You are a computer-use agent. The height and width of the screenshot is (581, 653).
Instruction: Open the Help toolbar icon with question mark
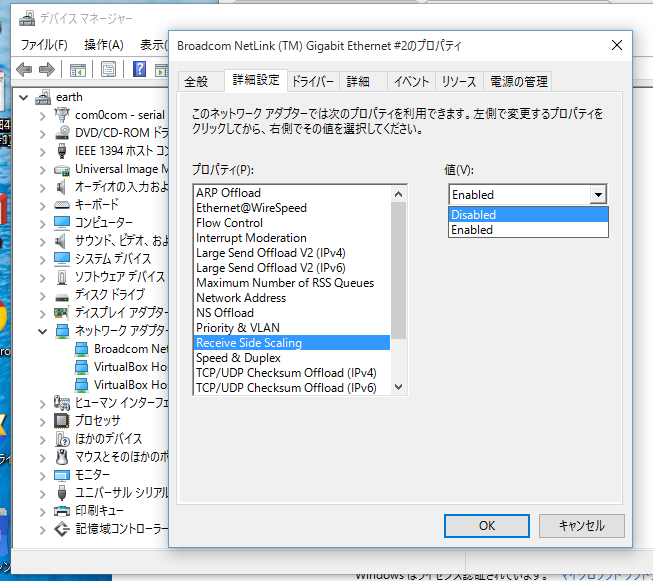[139, 69]
